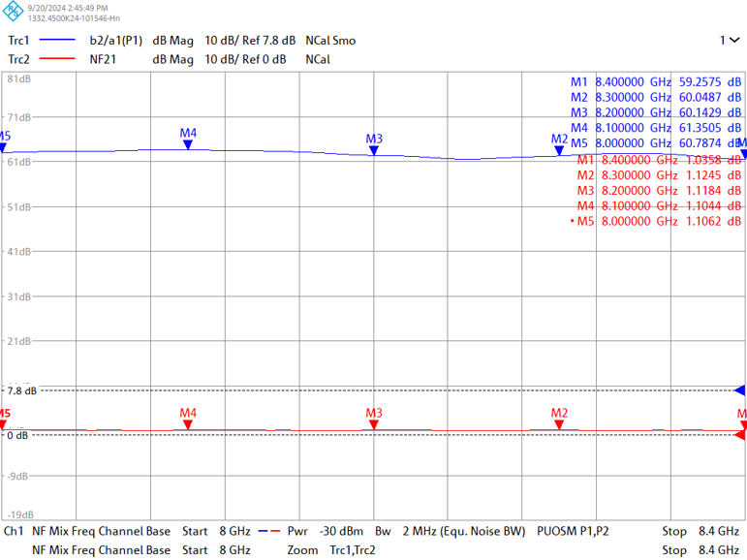The height and width of the screenshot is (560, 747).
Task: Select the Trc2 trace label
Action: coord(18,59)
